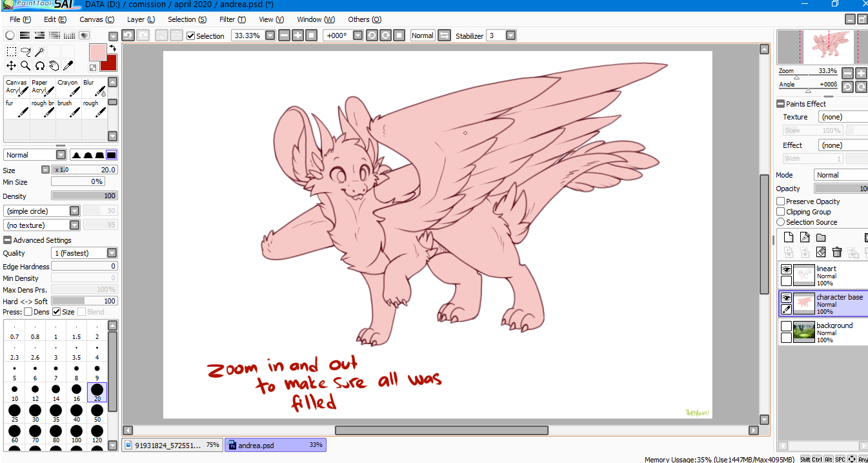Enable Preserve Opacity

coord(780,201)
